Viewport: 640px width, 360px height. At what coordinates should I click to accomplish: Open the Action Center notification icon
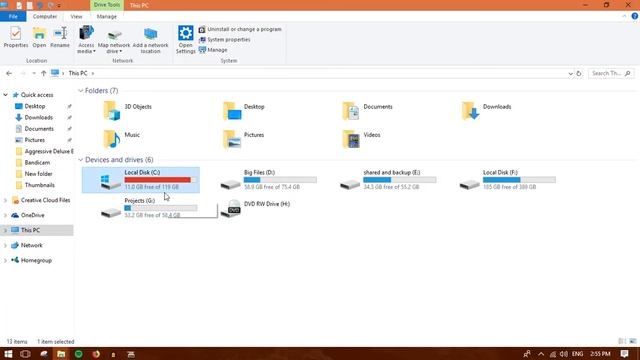click(x=624, y=354)
